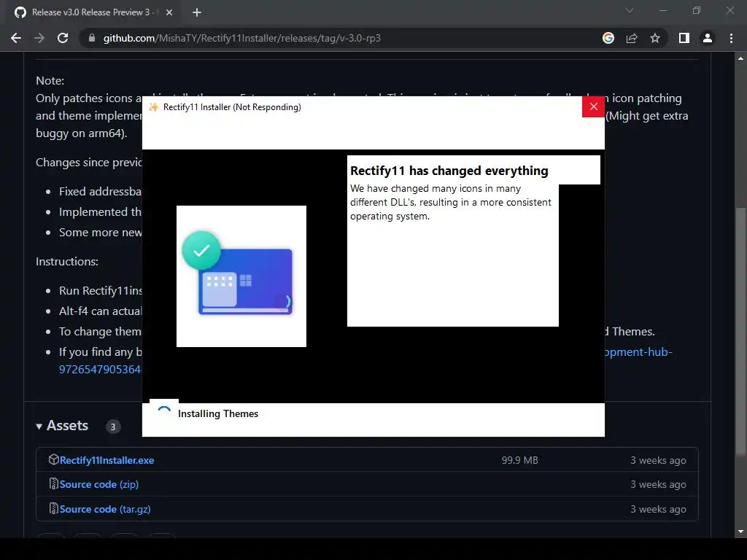This screenshot has height=560, width=747.
Task: Click the Assets count badge 3
Action: pos(113,427)
